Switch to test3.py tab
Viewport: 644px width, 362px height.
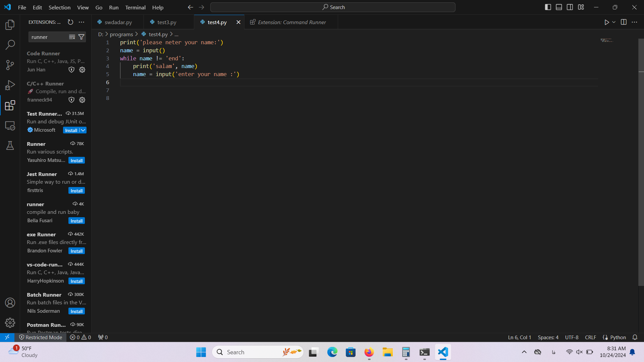169,22
